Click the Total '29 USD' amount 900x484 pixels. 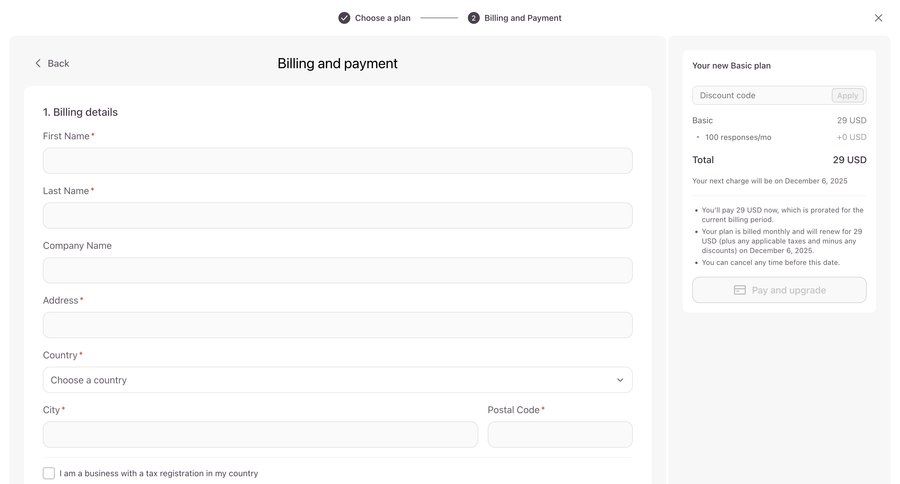(x=849, y=160)
